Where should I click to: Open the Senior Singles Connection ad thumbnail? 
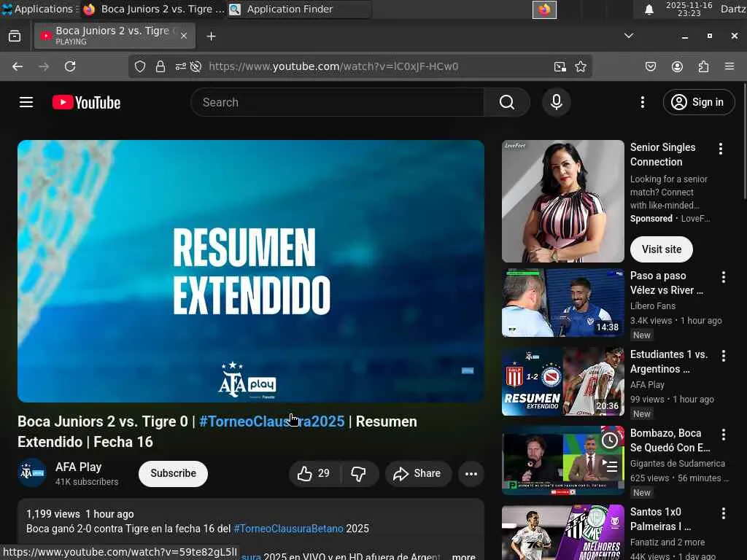(x=562, y=201)
